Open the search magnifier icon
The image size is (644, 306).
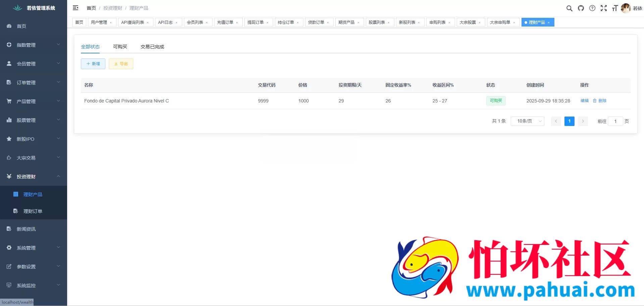click(569, 8)
